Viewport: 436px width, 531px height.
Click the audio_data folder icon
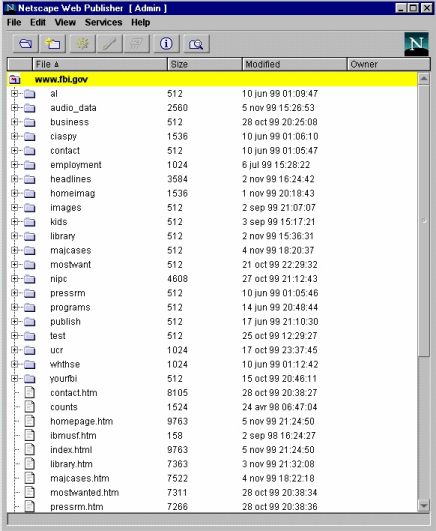(29, 108)
